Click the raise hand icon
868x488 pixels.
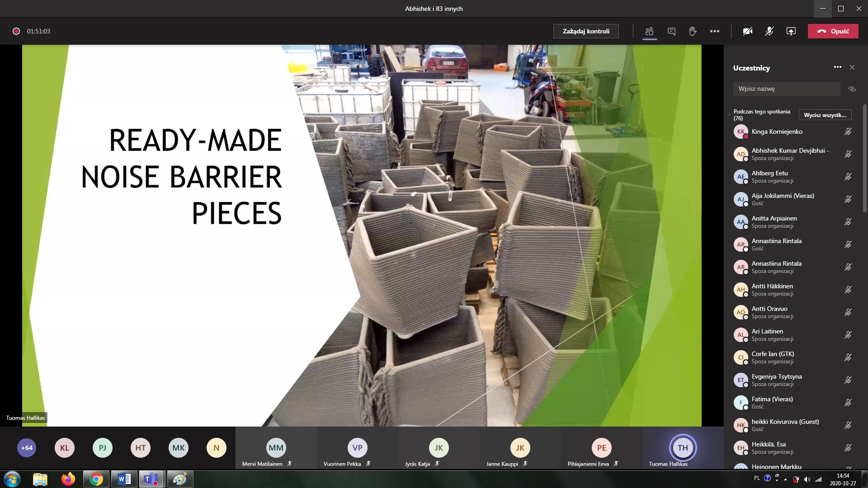(x=693, y=31)
